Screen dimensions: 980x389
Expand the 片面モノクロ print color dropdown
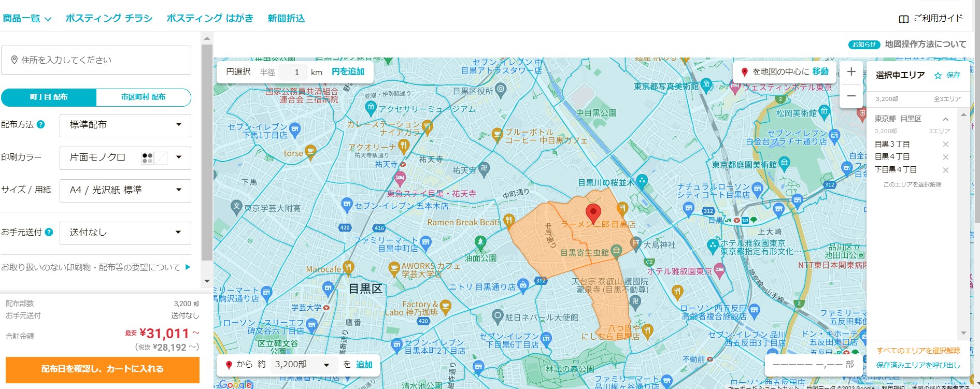click(125, 158)
